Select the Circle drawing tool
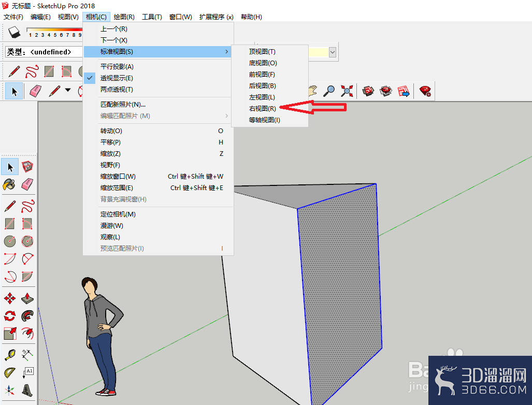This screenshot has width=532, height=405. point(9,241)
